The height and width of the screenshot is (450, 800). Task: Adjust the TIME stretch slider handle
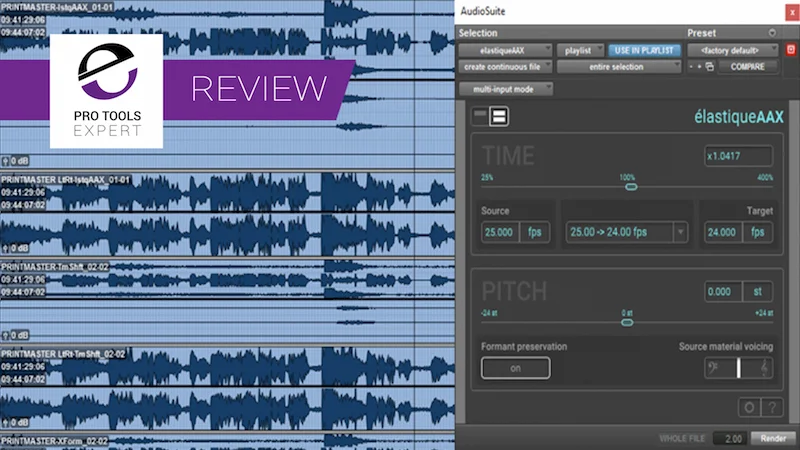(631, 187)
